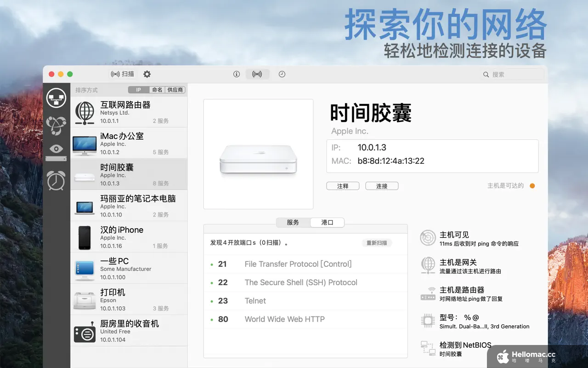Image resolution: width=588 pixels, height=368 pixels.
Task: Click the 注释 button
Action: 343,186
